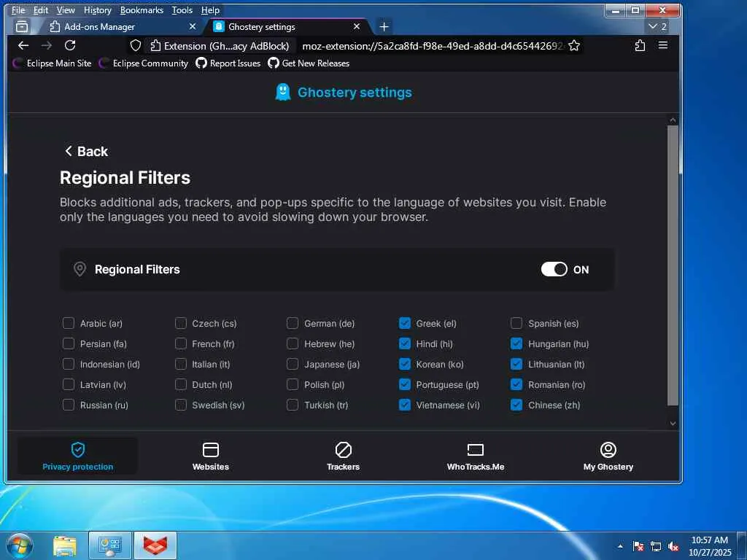747x560 pixels.
Task: Close the Ghostery settings tab
Action: click(357, 27)
